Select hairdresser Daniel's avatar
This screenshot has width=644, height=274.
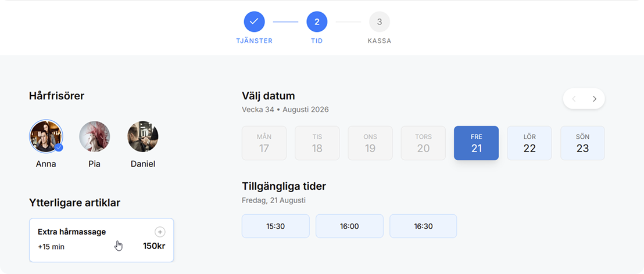143,136
